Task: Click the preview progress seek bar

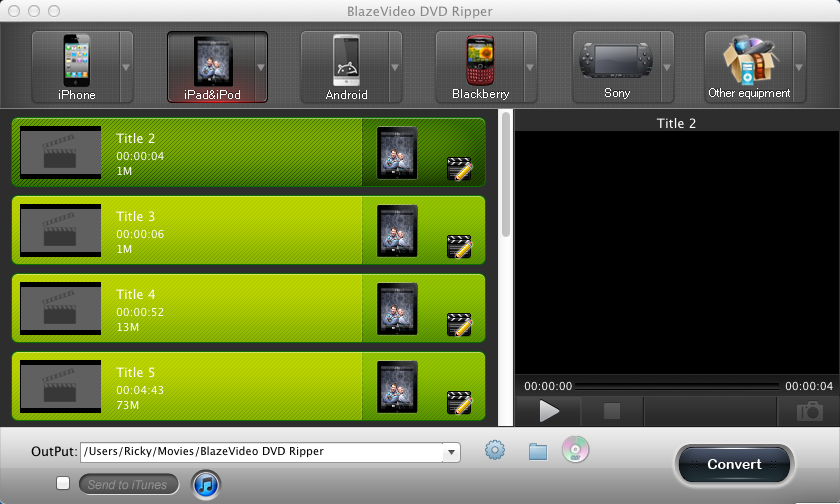Action: click(677, 386)
